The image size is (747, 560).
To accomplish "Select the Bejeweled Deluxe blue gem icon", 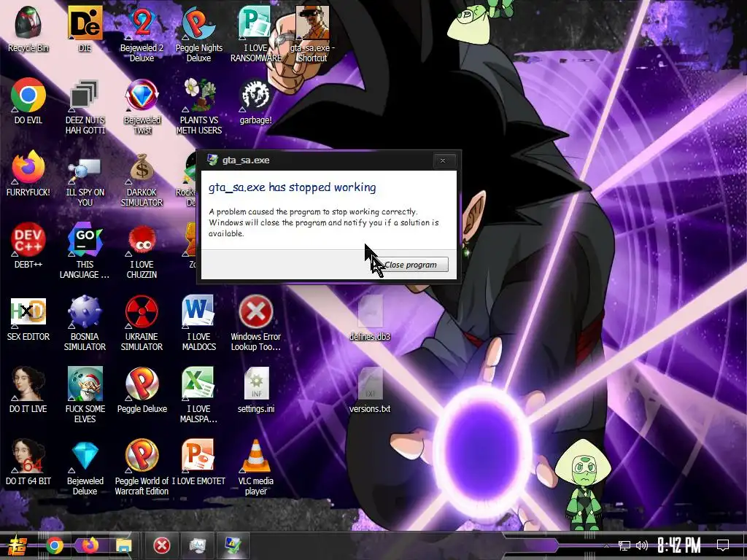I will click(x=85, y=456).
